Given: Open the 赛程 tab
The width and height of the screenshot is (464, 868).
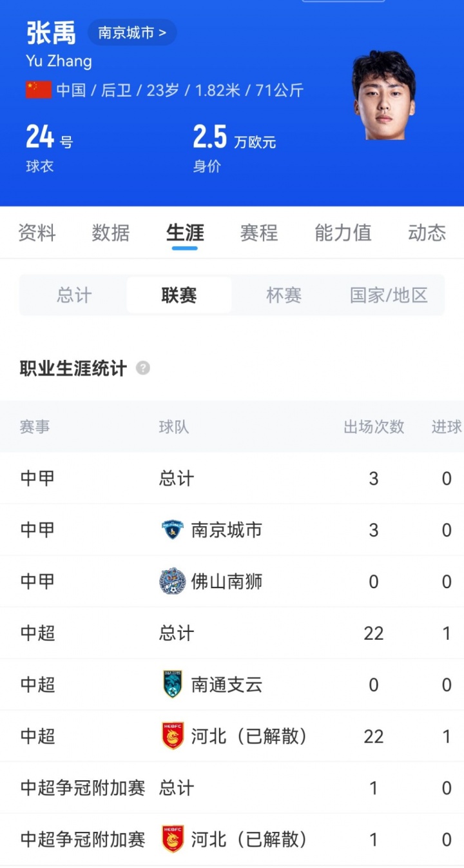Looking at the screenshot, I should pyautogui.click(x=258, y=233).
